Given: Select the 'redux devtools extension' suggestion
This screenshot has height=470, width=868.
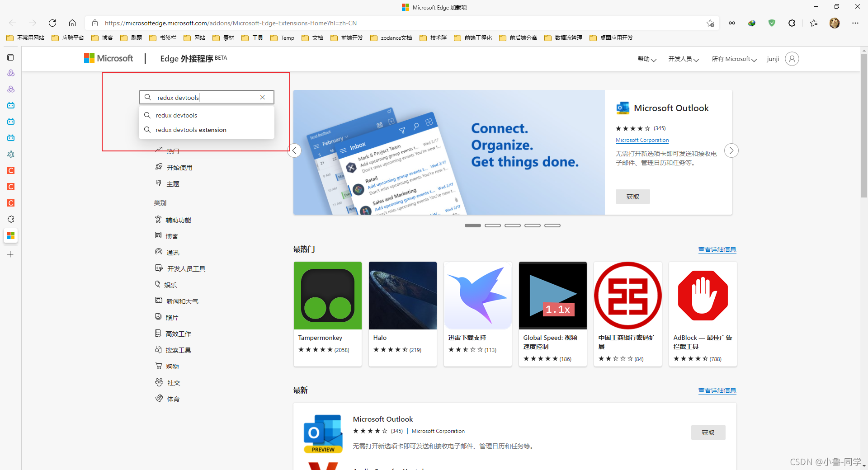Looking at the screenshot, I should tap(207, 130).
